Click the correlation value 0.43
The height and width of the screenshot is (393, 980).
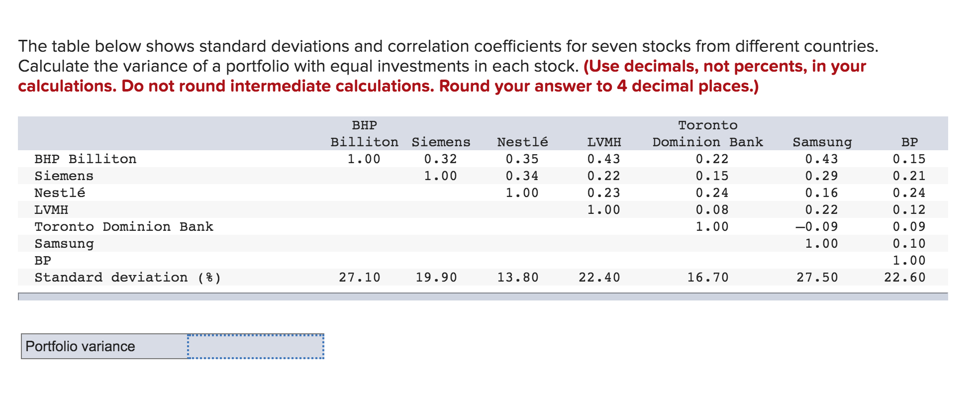click(x=603, y=159)
